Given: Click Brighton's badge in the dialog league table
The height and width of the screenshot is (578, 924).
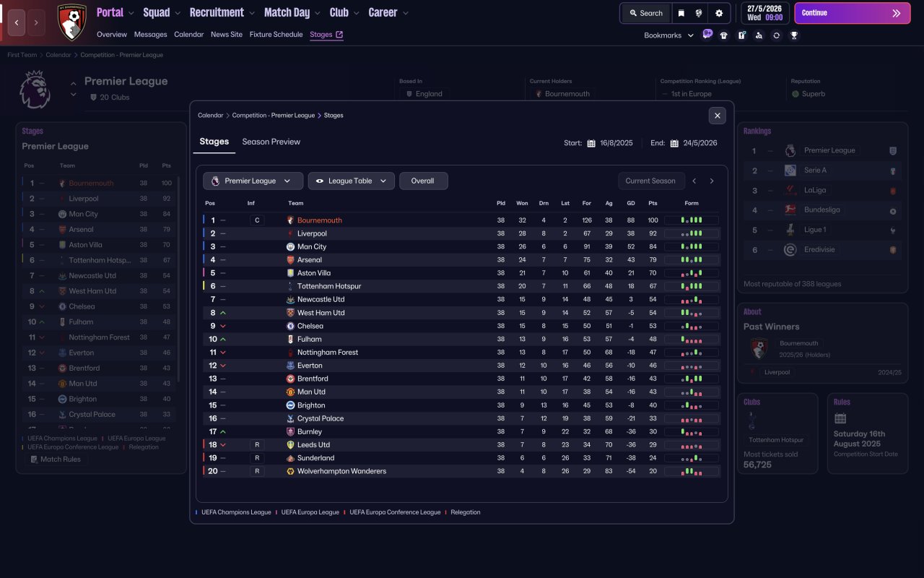Looking at the screenshot, I should [x=291, y=405].
